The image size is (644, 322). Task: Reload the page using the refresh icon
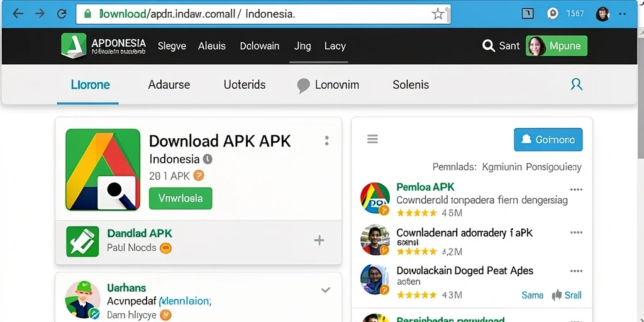point(62,14)
